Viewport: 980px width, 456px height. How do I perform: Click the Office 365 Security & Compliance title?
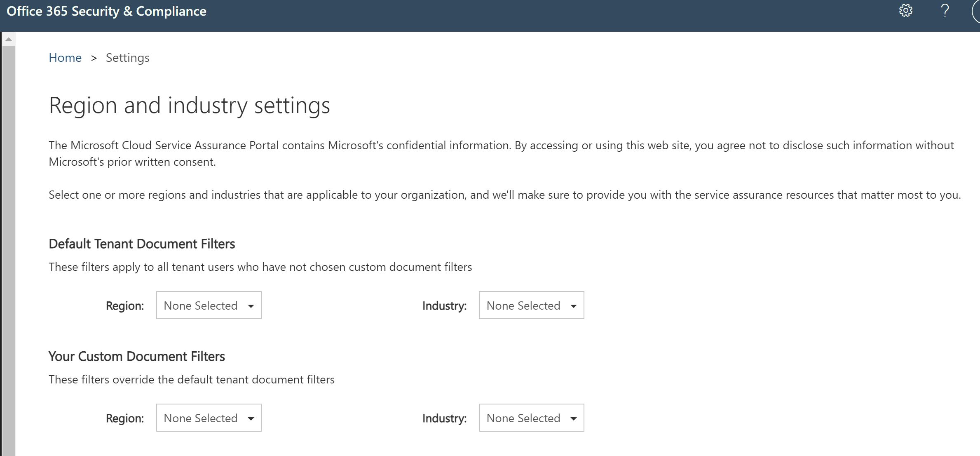coord(106,11)
